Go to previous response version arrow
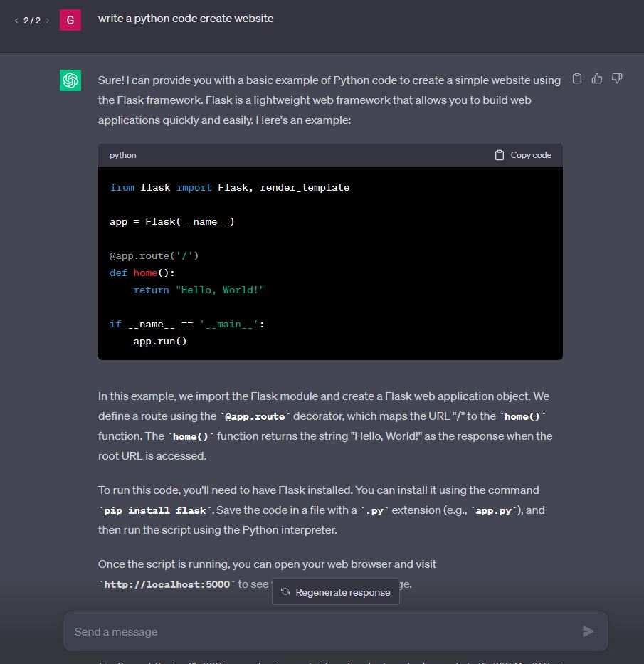The width and height of the screenshot is (644, 664). 16,21
